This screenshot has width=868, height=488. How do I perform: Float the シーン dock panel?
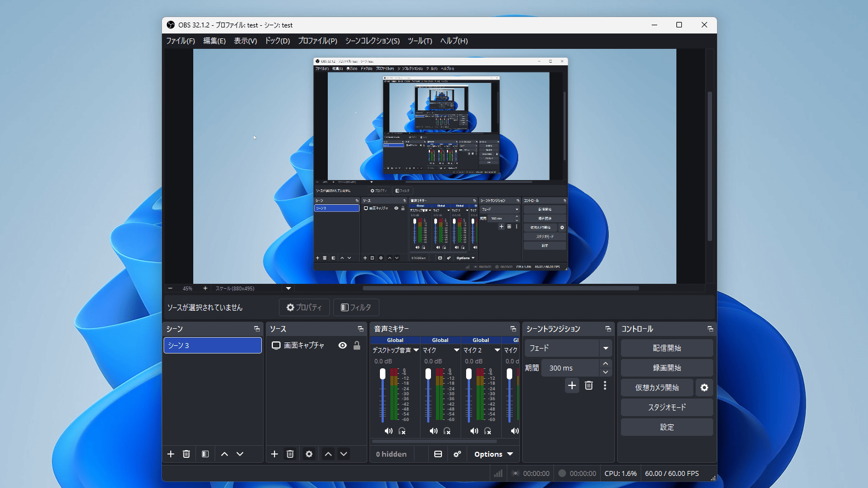click(256, 329)
